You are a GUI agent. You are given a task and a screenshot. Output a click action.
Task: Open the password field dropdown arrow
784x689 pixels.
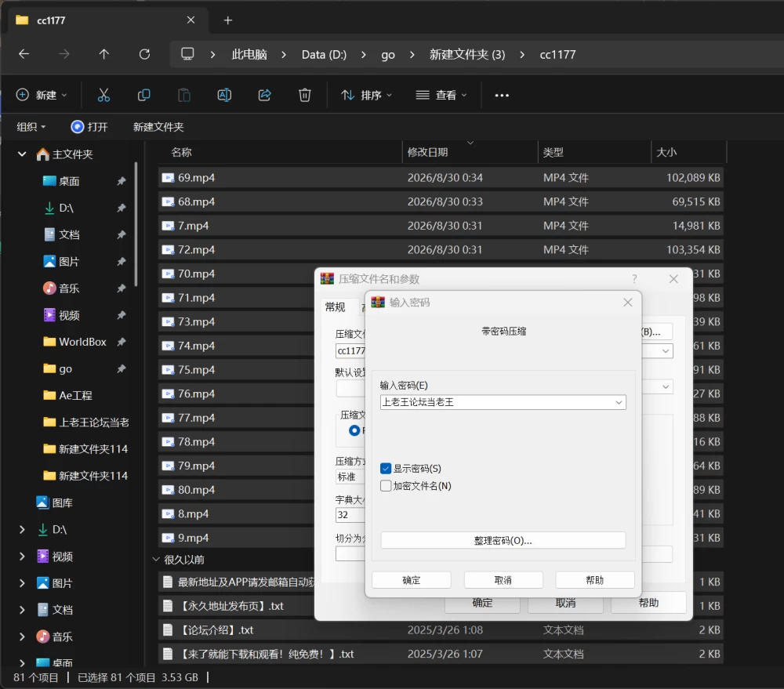[619, 402]
